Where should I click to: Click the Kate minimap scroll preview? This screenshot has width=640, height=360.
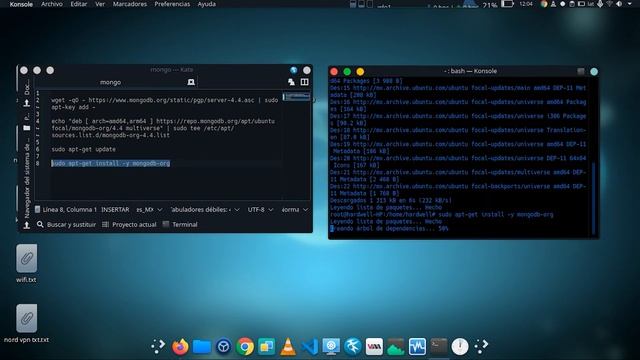296,97
